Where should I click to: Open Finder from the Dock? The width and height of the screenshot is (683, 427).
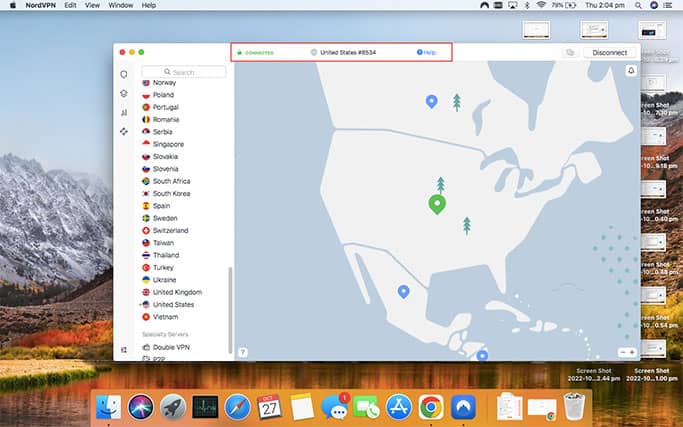coord(108,407)
